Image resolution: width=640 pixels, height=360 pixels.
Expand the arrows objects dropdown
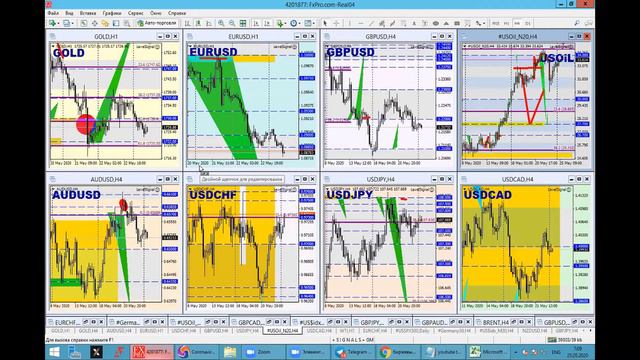[x=484, y=23]
